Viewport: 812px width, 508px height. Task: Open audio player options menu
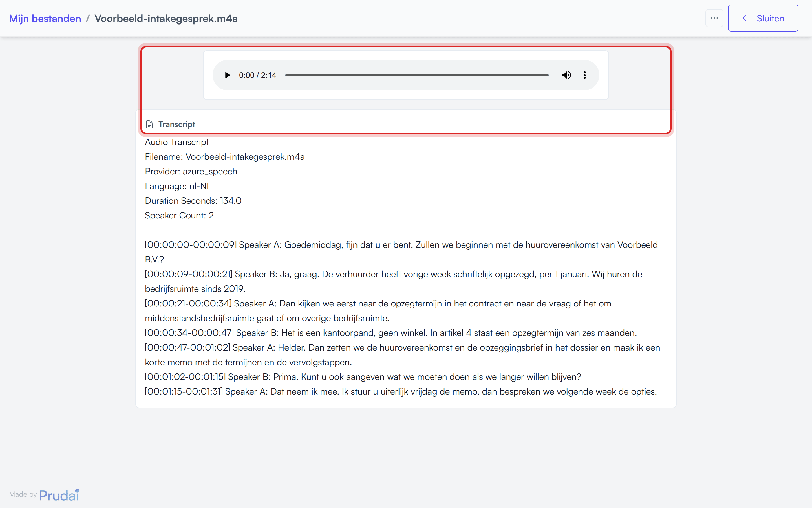pos(584,75)
